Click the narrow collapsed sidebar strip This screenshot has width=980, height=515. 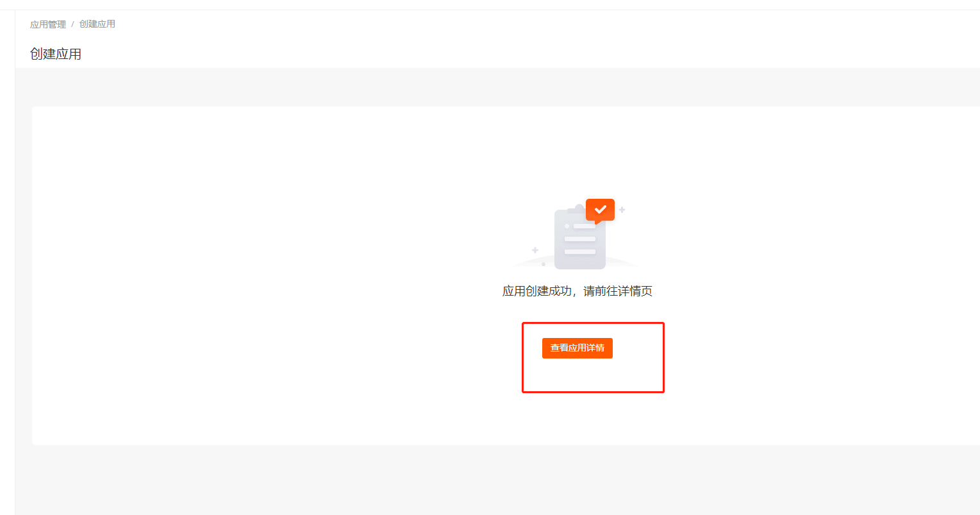[x=7, y=257]
